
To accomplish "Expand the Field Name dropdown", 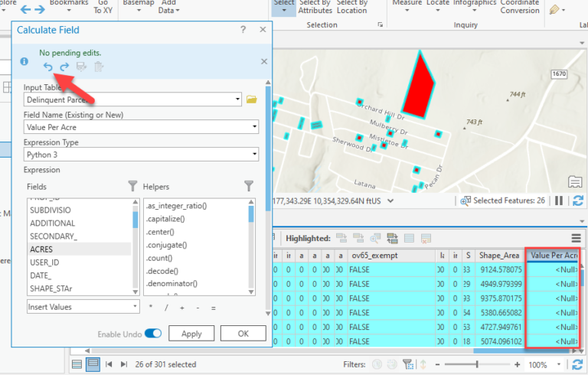I will (253, 127).
